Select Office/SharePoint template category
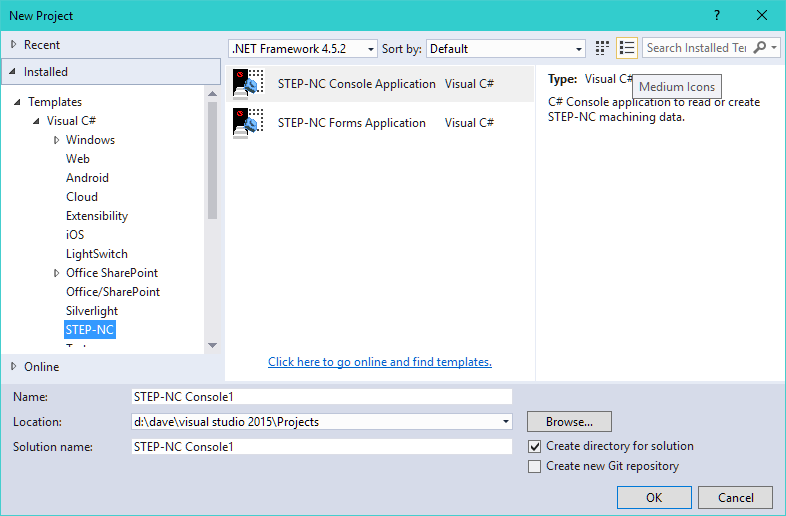The image size is (786, 516). click(113, 292)
